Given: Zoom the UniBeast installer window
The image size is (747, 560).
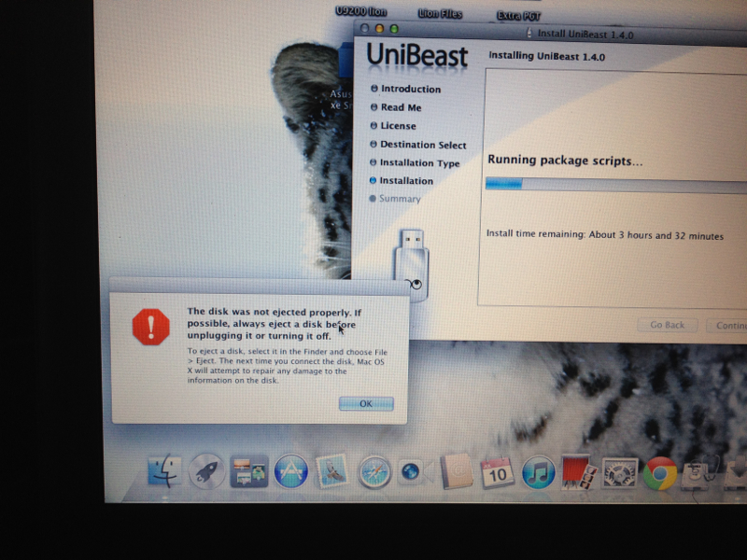Looking at the screenshot, I should point(394,29).
